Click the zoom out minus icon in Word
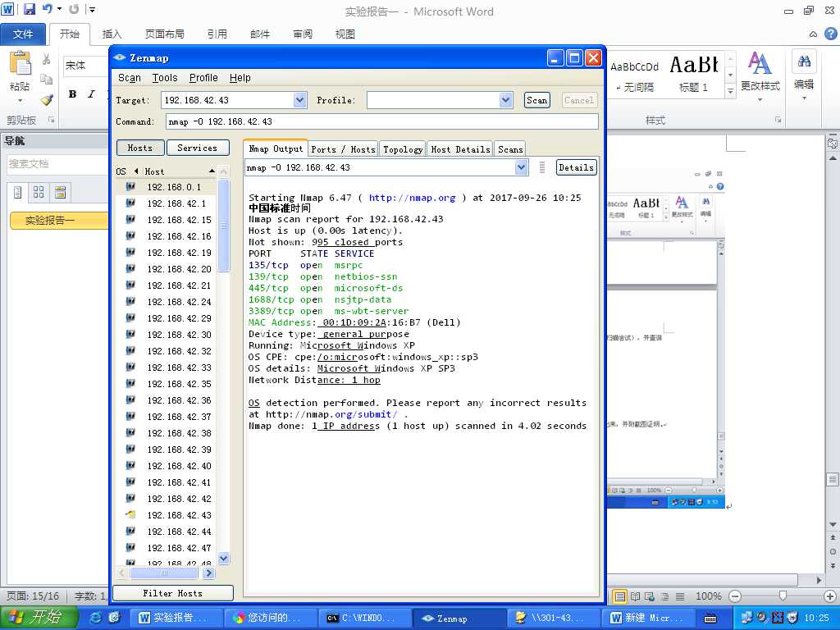 coord(735,596)
